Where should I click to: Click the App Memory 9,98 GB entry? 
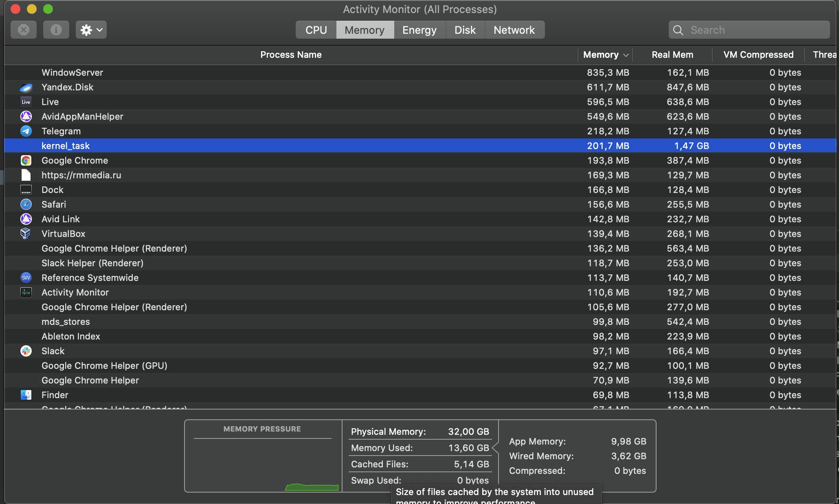[x=578, y=441]
